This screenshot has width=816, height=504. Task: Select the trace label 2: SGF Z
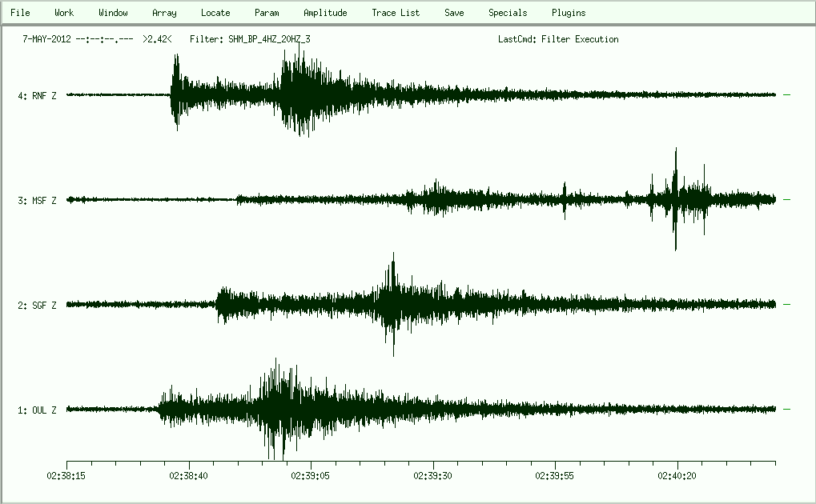[x=38, y=306]
